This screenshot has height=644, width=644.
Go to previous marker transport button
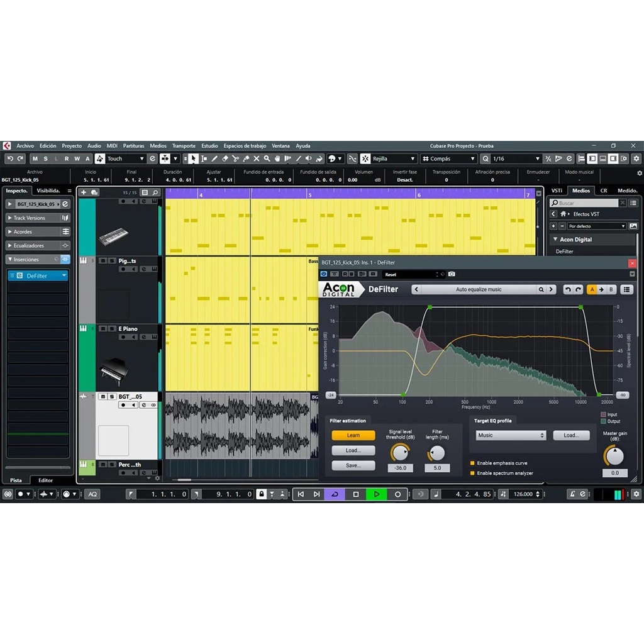point(301,494)
